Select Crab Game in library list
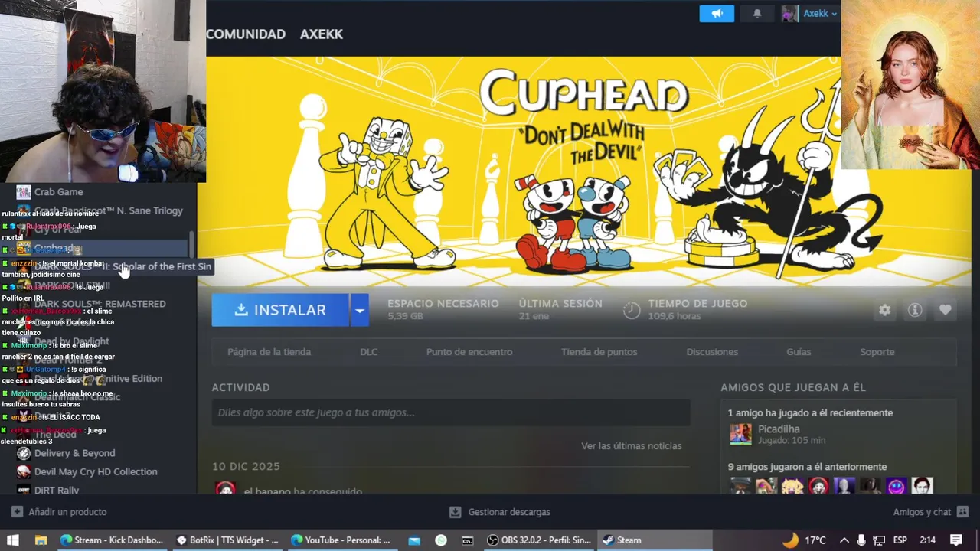 tap(58, 192)
